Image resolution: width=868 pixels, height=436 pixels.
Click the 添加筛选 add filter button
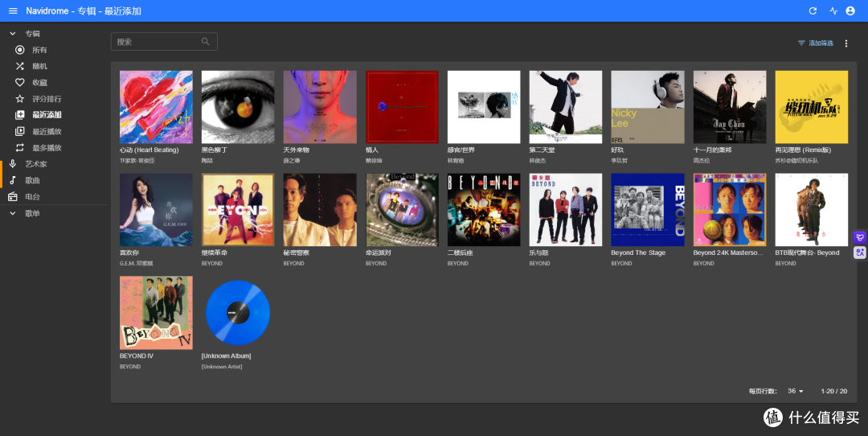tap(816, 43)
